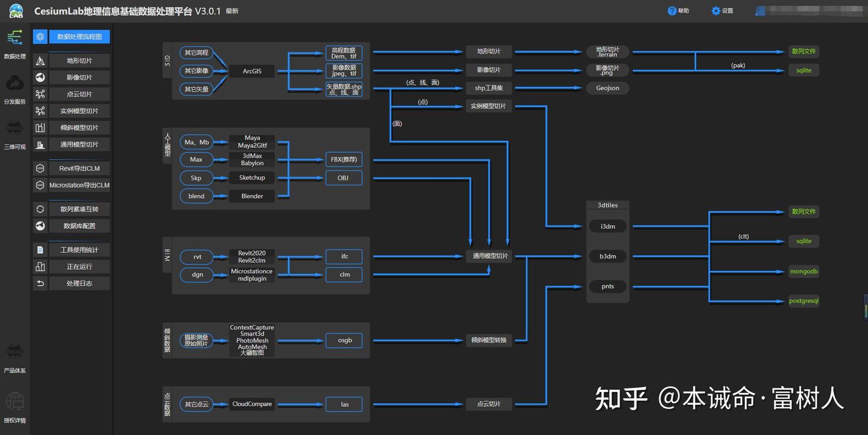Open the 三维可视 sidebar icon

[x=15, y=128]
